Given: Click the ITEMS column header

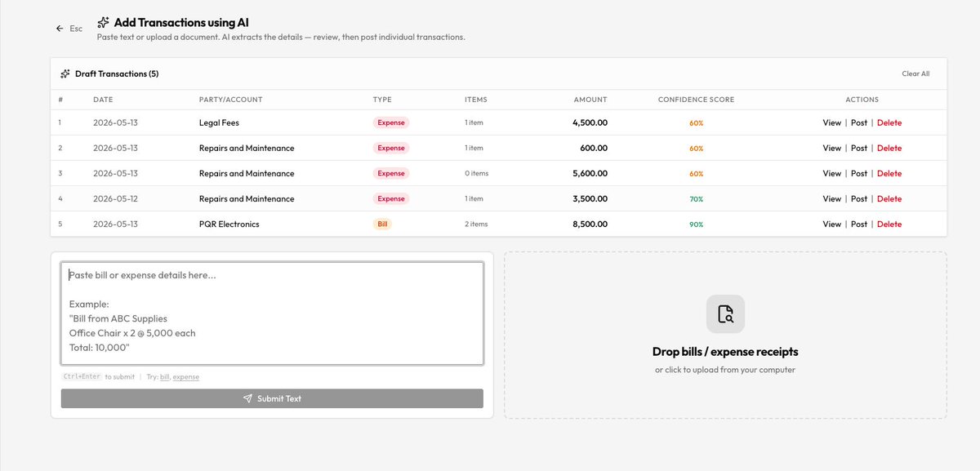Looking at the screenshot, I should (x=476, y=100).
